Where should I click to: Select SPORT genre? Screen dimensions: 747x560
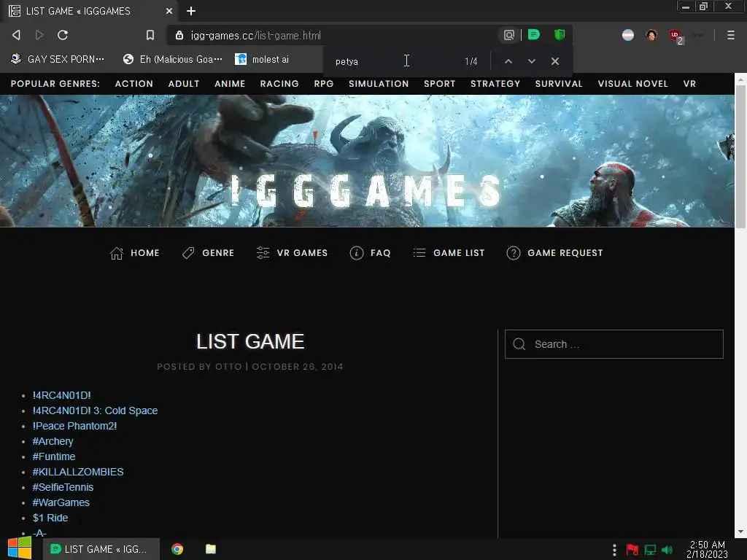point(440,84)
